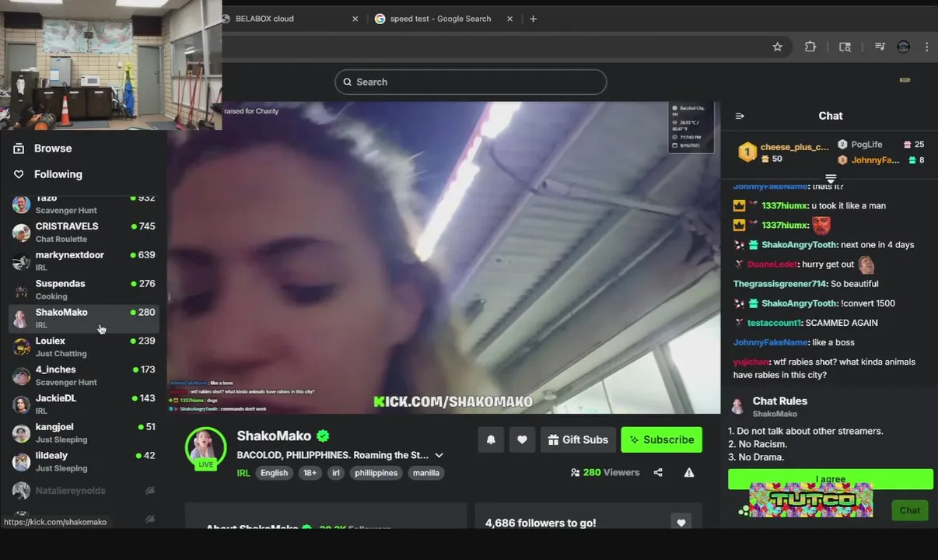Open a new browser tab
This screenshot has width=938, height=560.
point(533,19)
